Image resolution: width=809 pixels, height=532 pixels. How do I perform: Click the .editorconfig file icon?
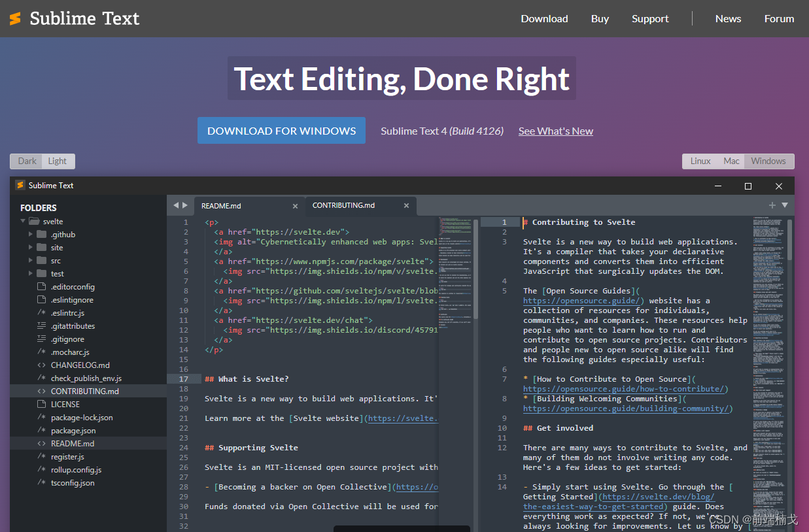[41, 287]
